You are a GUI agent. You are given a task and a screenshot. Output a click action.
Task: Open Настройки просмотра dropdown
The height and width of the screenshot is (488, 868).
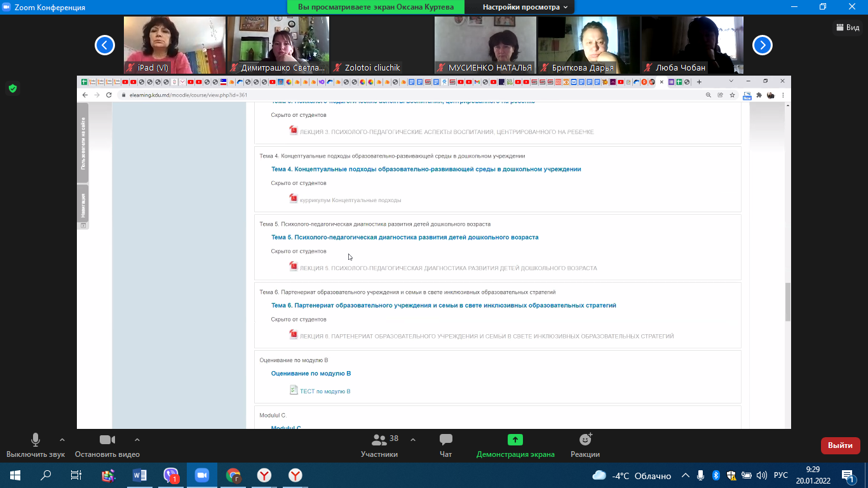pos(525,7)
